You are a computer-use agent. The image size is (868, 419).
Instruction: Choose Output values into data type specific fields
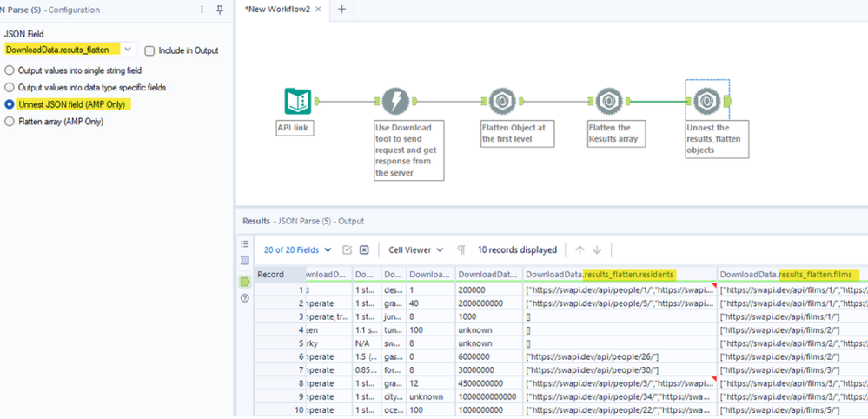[x=10, y=88]
